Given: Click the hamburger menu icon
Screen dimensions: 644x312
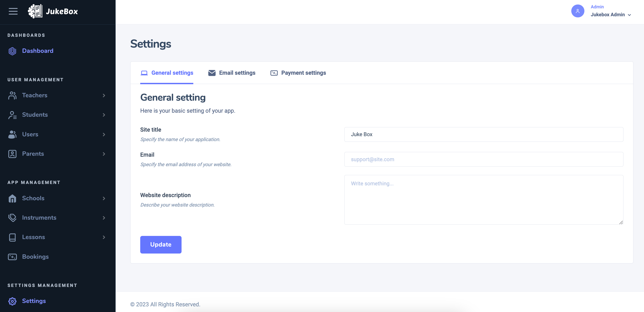Looking at the screenshot, I should tap(13, 11).
